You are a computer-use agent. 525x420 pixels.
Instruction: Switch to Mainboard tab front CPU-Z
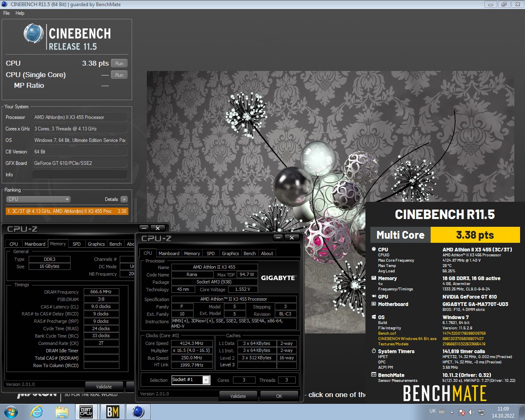coord(169,253)
